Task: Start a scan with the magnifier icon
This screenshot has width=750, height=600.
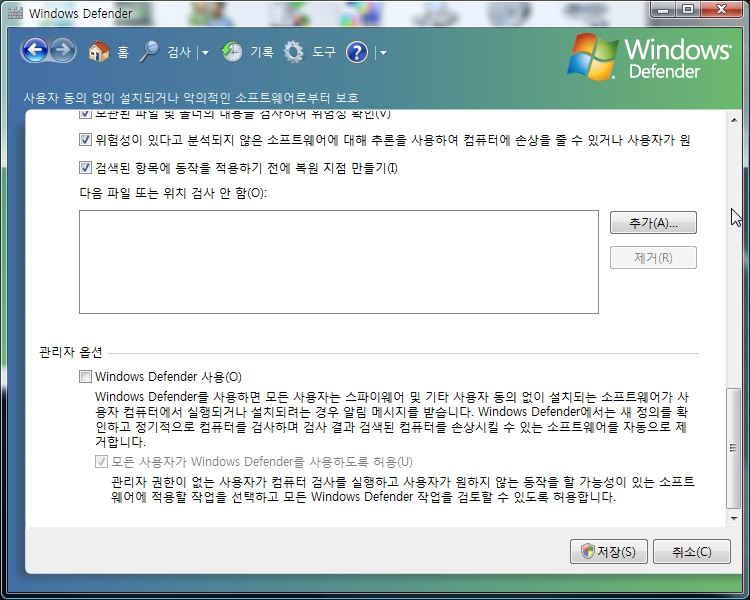Action: tap(150, 52)
